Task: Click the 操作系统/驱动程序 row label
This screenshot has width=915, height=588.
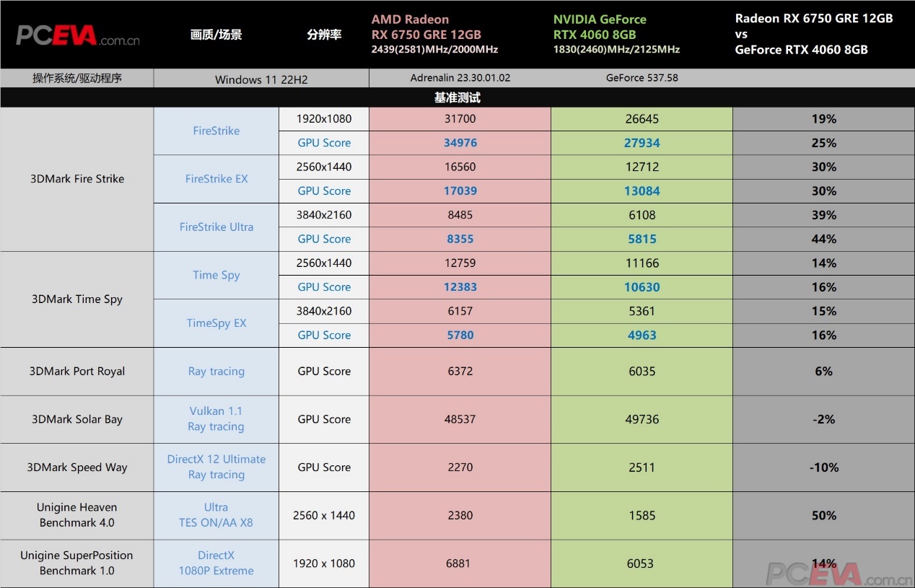Action: (77, 79)
